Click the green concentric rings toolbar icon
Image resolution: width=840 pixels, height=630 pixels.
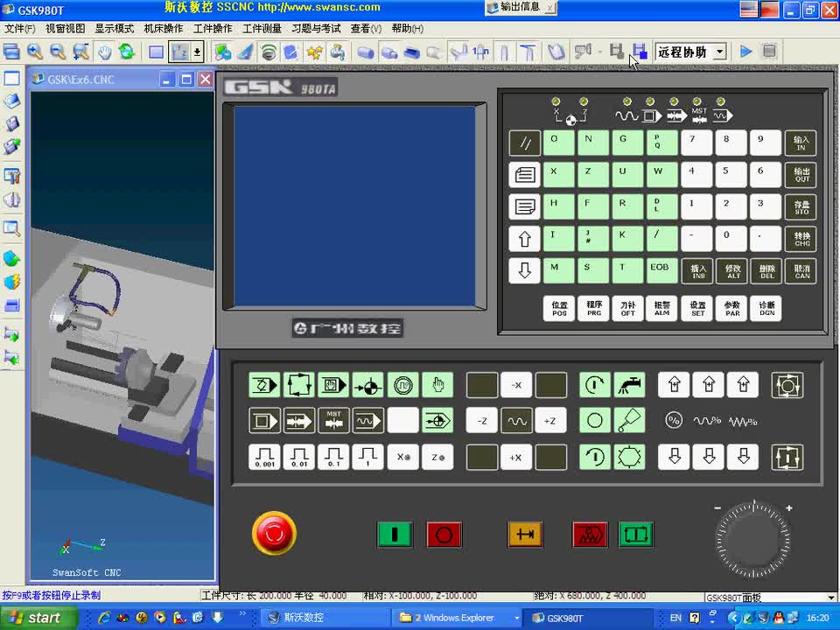click(269, 52)
